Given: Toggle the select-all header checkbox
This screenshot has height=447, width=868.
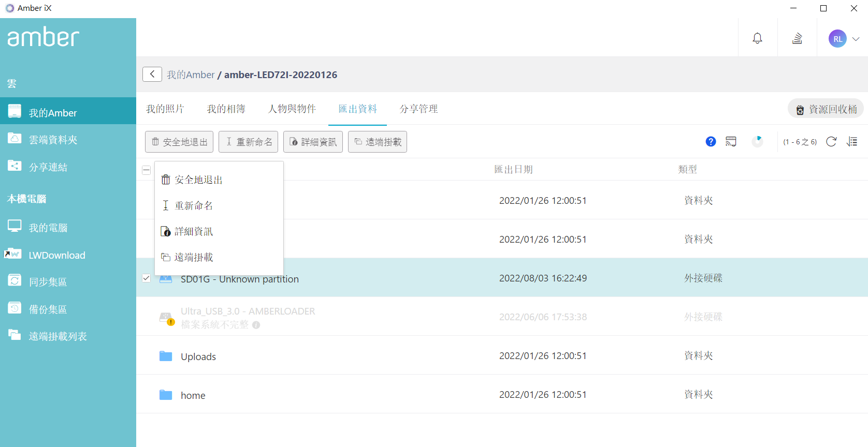Looking at the screenshot, I should (147, 170).
